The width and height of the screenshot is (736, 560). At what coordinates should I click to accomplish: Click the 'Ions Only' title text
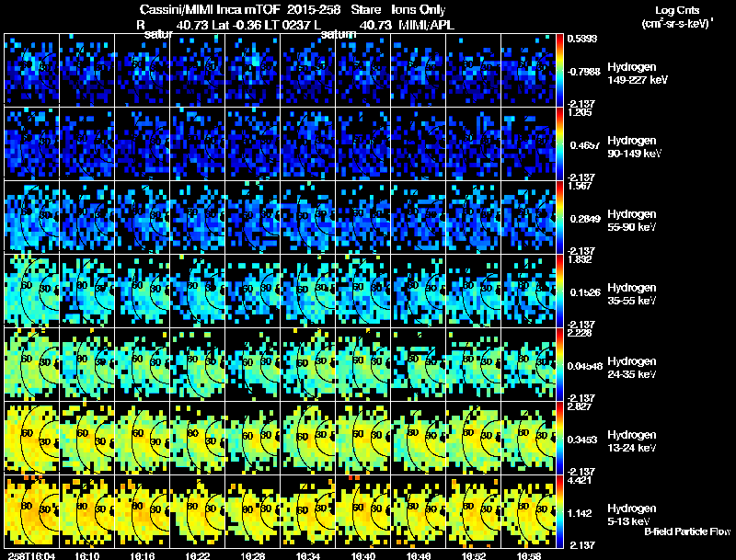(x=419, y=9)
